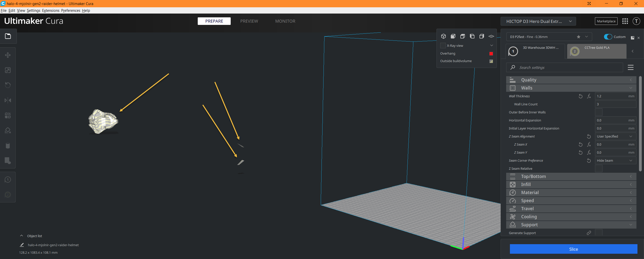Image resolution: width=644 pixels, height=259 pixels.
Task: Select the Scale tool
Action: pos(8,70)
